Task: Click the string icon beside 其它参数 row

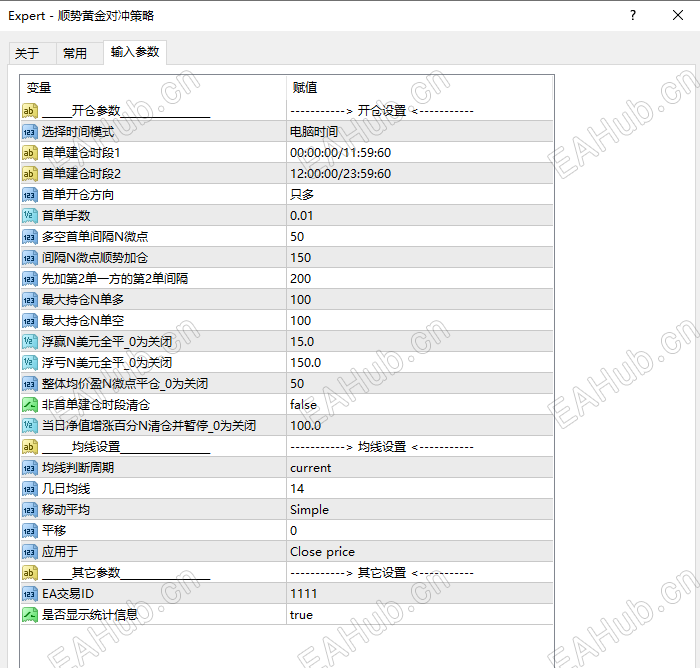Action: pos(29,572)
